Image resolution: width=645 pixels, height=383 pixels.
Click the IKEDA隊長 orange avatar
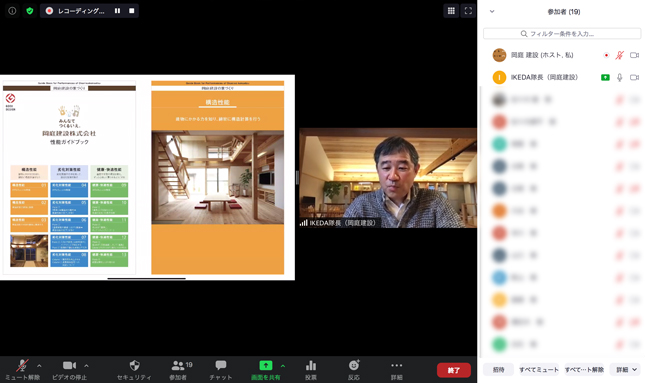pos(499,77)
